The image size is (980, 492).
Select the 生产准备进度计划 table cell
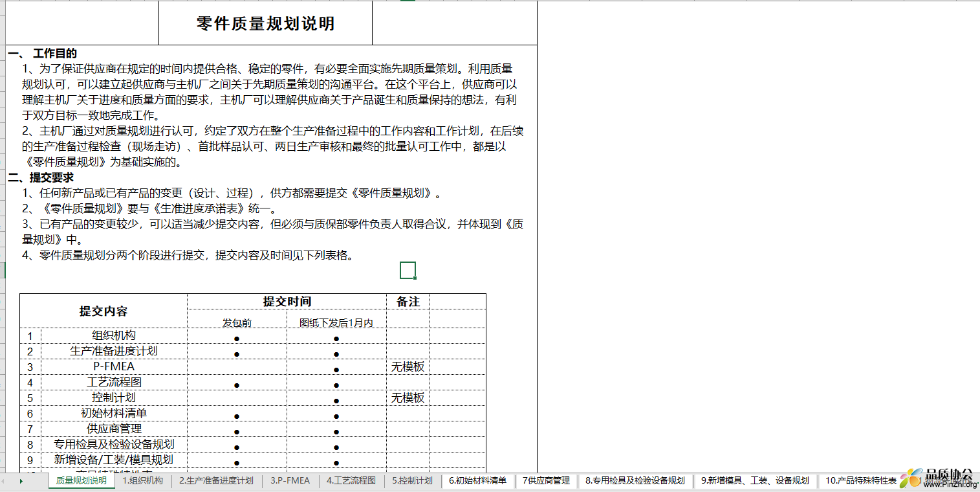pyautogui.click(x=114, y=351)
